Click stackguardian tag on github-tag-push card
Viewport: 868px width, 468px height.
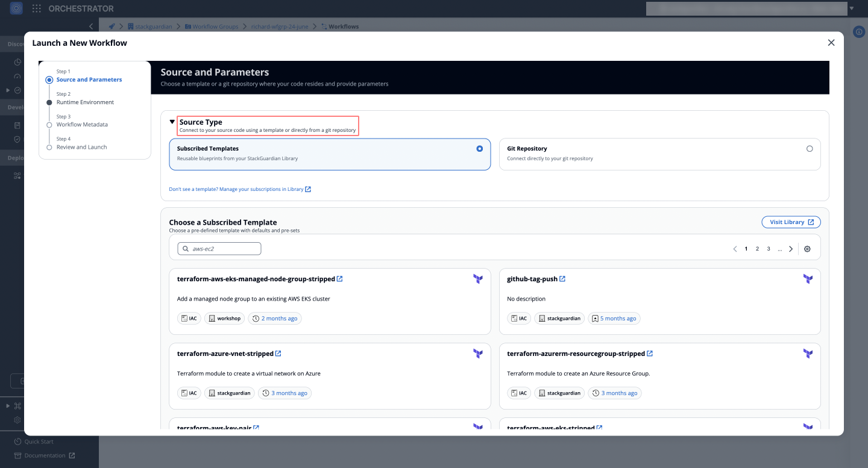pyautogui.click(x=559, y=319)
